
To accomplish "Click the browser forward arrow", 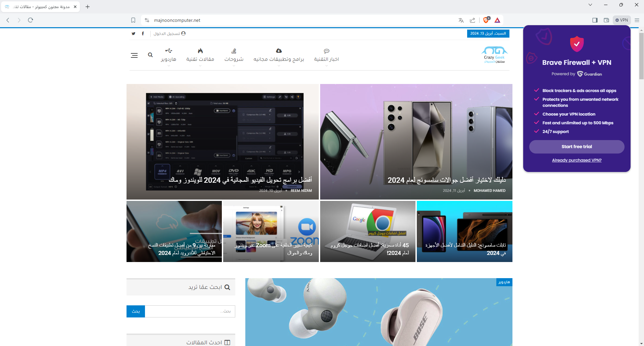I will click(19, 20).
